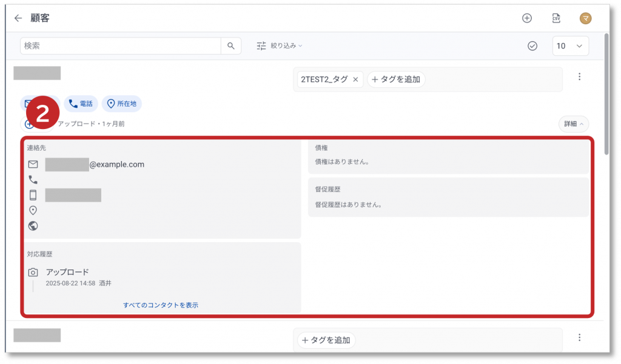Open すべてのコンタクトを表示 link
Viewport: 621px width, 364px height.
(161, 305)
